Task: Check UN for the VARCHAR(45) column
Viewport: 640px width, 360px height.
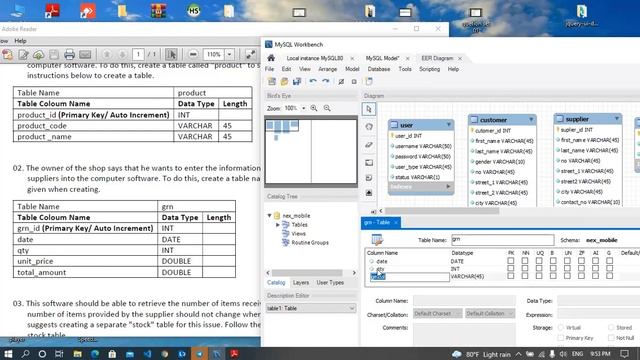Action: [x=567, y=276]
